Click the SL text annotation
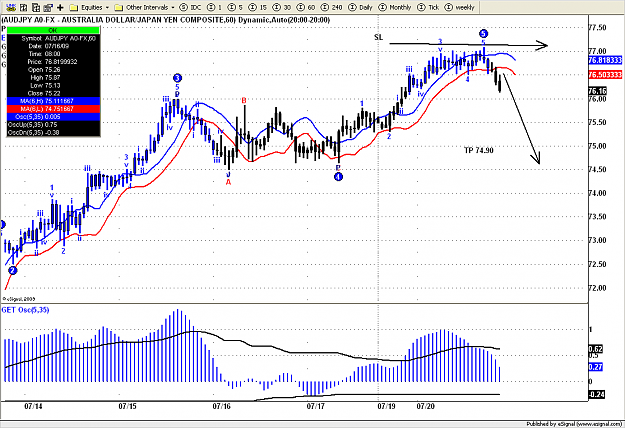 [378, 37]
